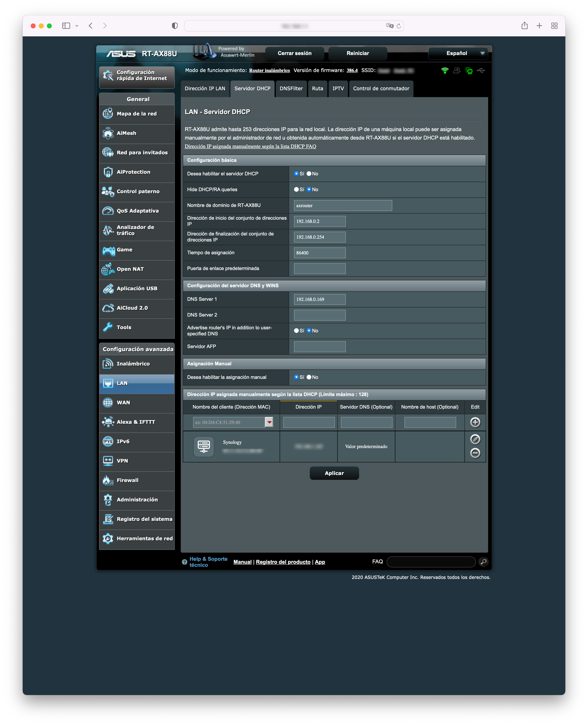
Task: Select Sí for habilitar el servidor DHCP
Action: tap(296, 174)
